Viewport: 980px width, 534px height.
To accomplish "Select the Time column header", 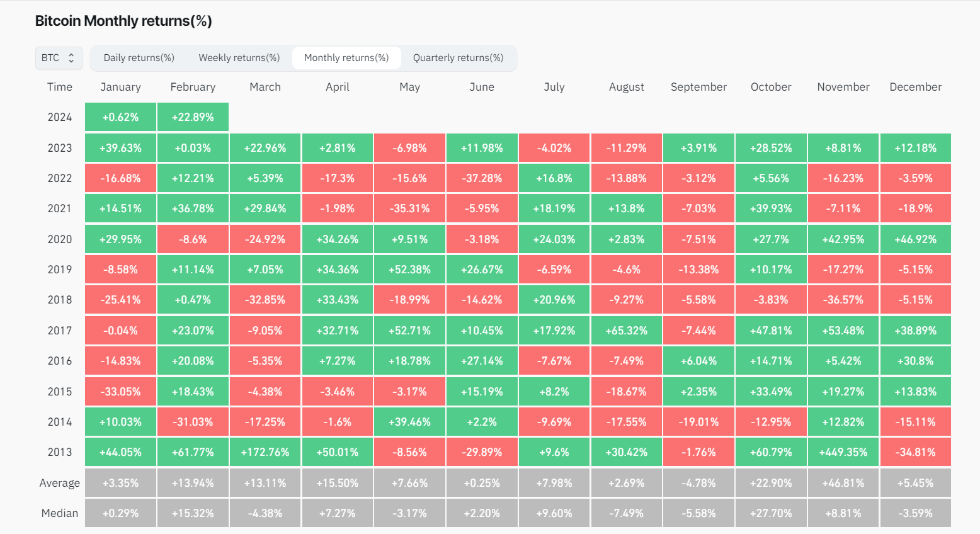I will coord(59,87).
